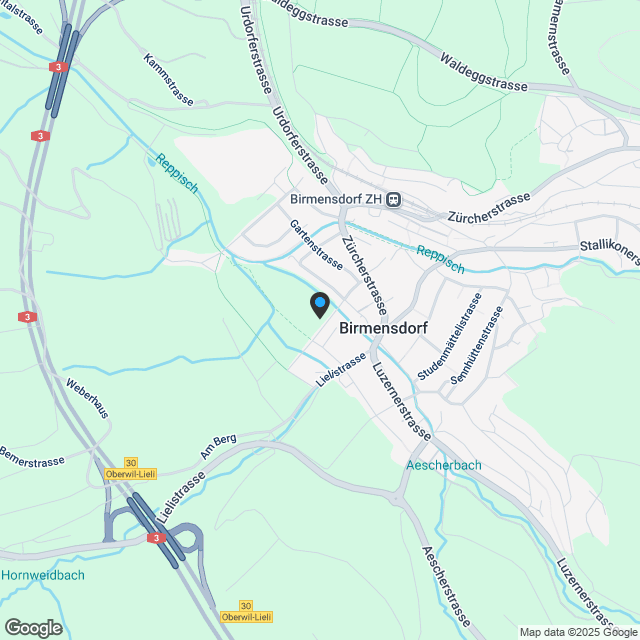This screenshot has height=640, width=640.
Task: Click the black location pin marker
Action: point(320,305)
